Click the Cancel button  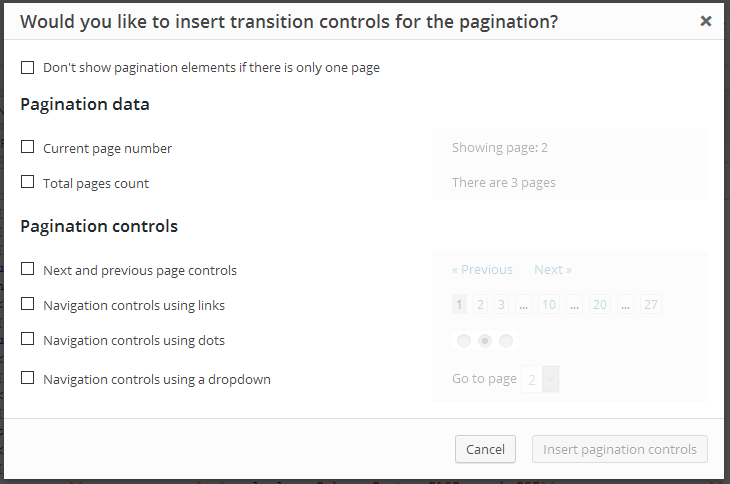coord(485,449)
